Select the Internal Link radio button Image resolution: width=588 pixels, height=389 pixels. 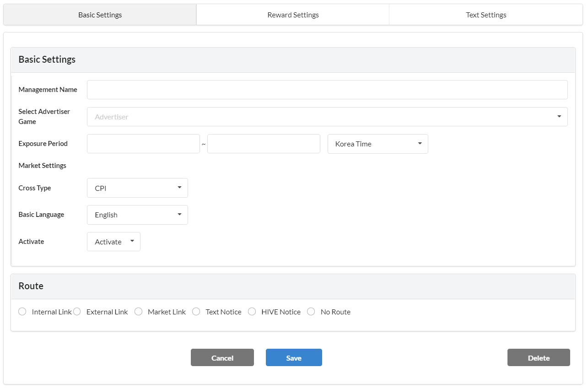(22, 312)
